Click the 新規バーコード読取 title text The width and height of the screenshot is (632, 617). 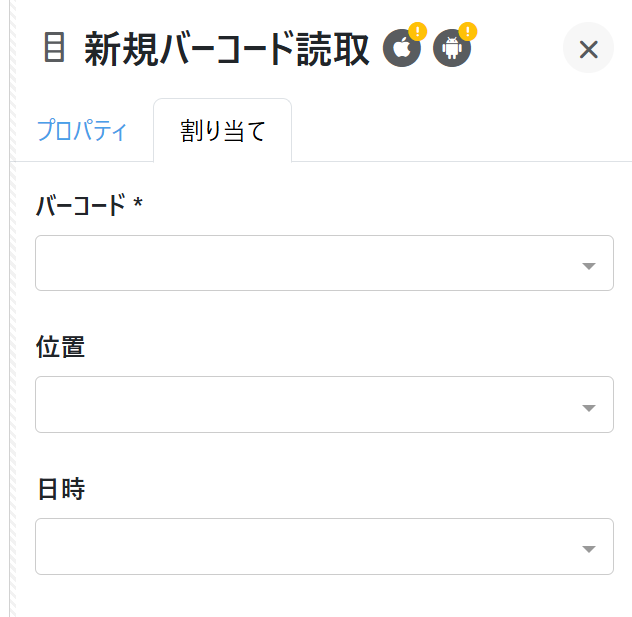pos(227,49)
